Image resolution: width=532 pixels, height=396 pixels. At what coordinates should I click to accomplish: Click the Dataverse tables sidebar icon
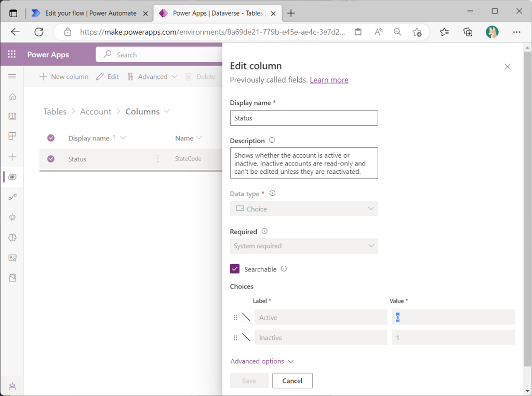click(12, 177)
